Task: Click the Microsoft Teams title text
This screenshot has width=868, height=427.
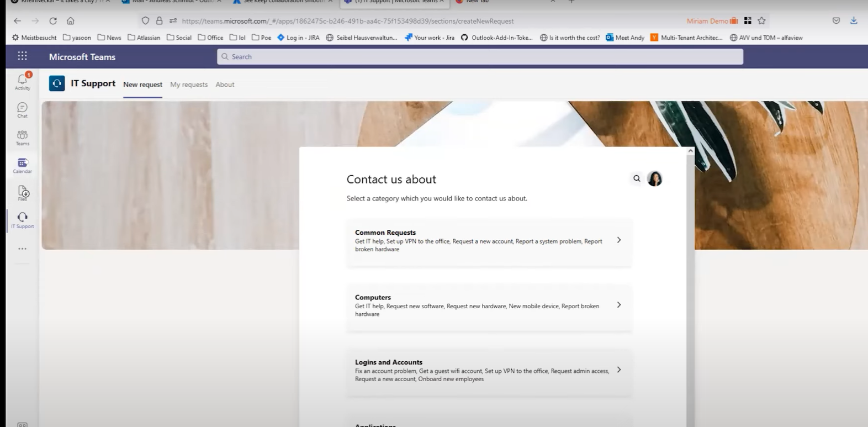Action: (x=82, y=57)
